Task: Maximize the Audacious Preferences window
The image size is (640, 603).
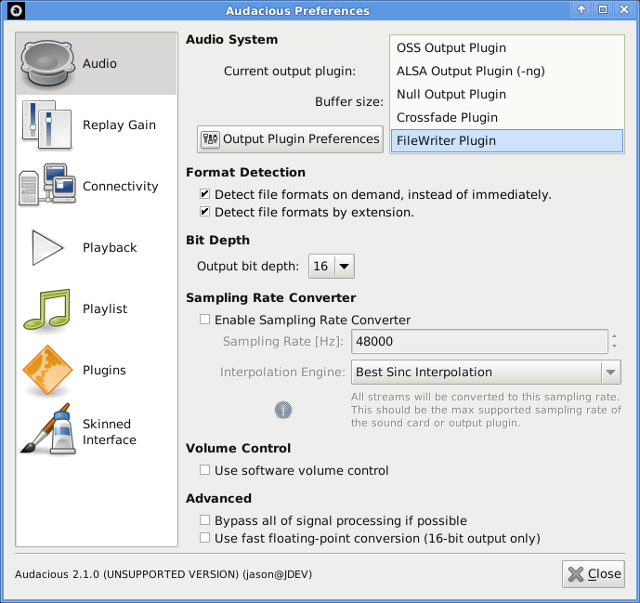Action: tap(602, 9)
